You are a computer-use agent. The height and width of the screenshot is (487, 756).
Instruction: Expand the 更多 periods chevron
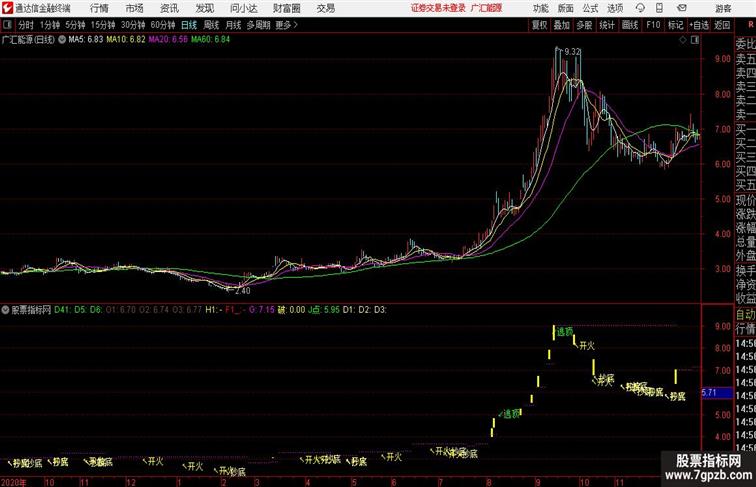tap(287, 25)
